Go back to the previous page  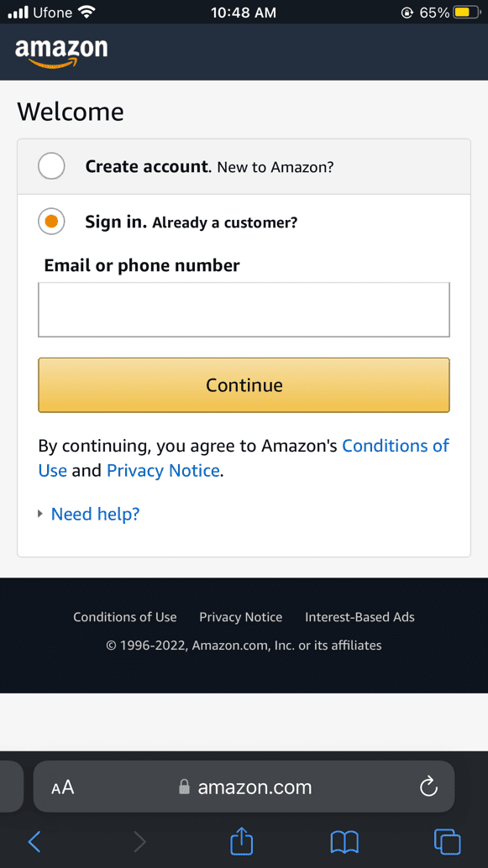pyautogui.click(x=35, y=841)
